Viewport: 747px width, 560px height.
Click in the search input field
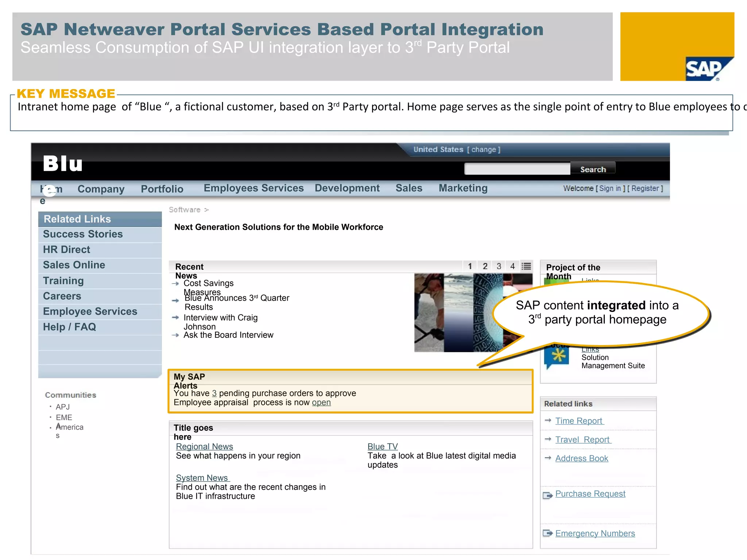517,169
